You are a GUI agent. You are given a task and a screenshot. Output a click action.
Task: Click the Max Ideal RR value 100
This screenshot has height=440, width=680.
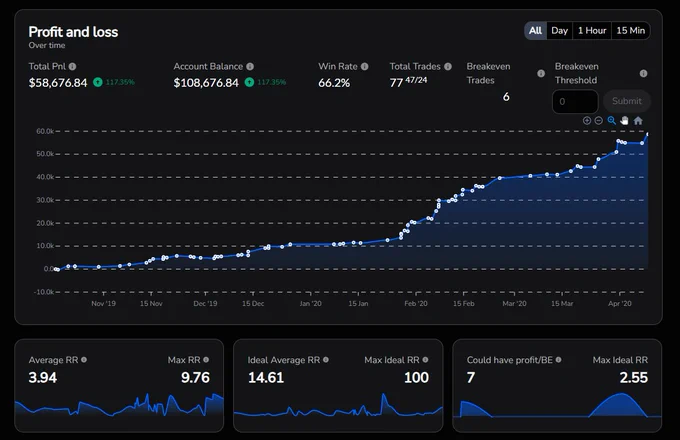point(416,378)
